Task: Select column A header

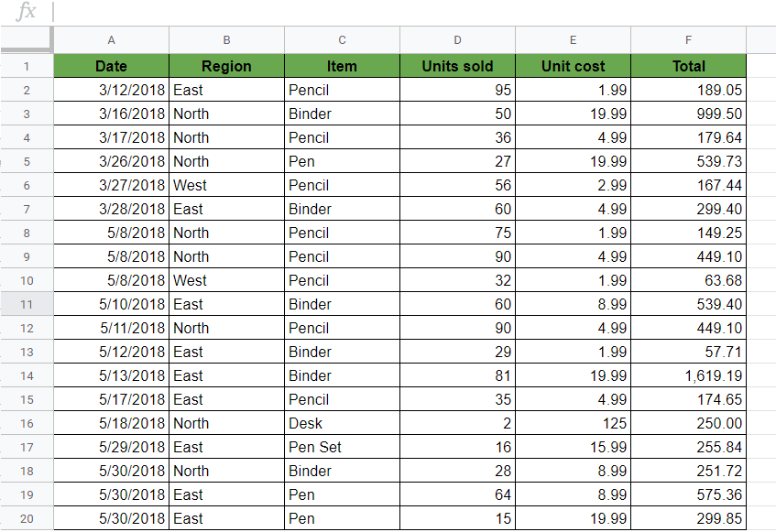Action: pyautogui.click(x=111, y=39)
